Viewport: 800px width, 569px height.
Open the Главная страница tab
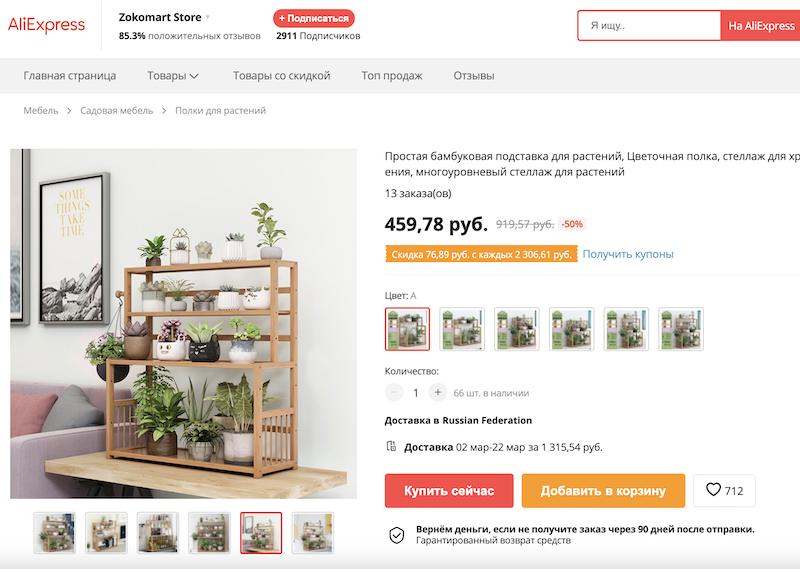[70, 76]
